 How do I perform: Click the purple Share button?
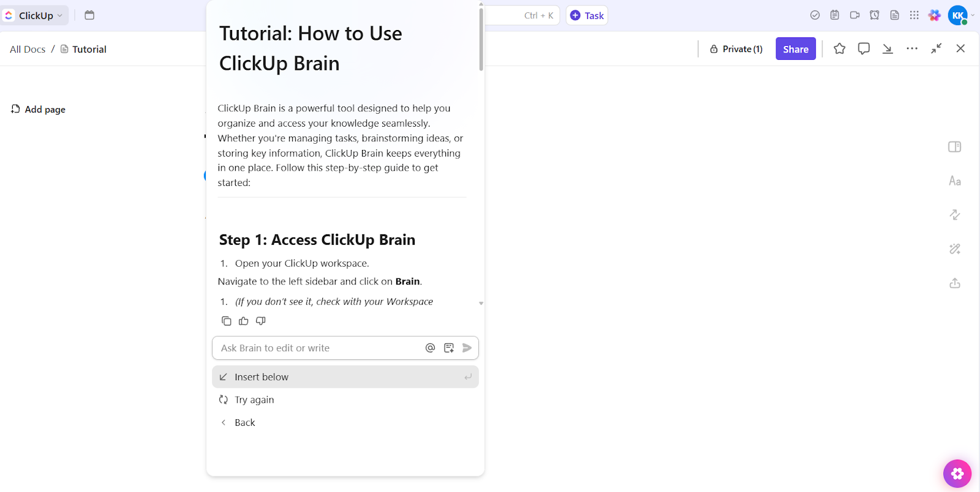[795, 49]
